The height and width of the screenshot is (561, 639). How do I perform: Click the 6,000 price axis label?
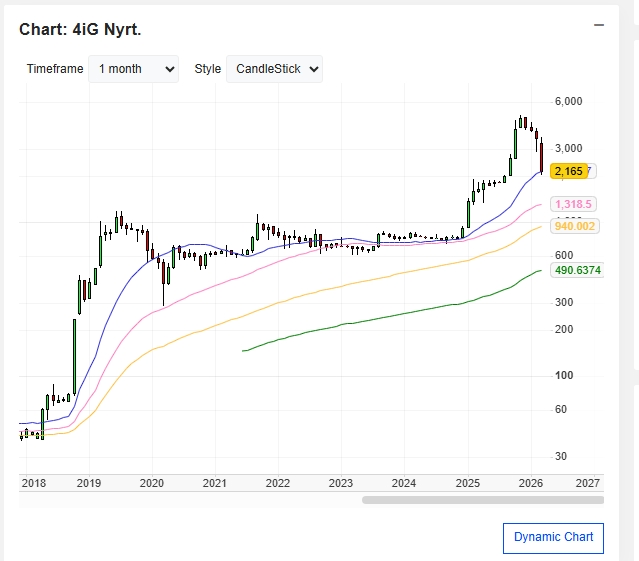568,102
